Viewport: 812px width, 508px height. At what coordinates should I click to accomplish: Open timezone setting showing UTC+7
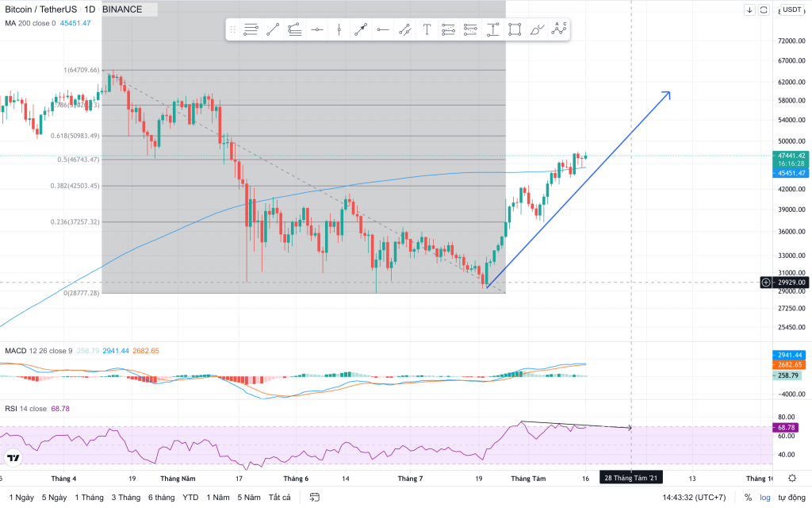694,498
